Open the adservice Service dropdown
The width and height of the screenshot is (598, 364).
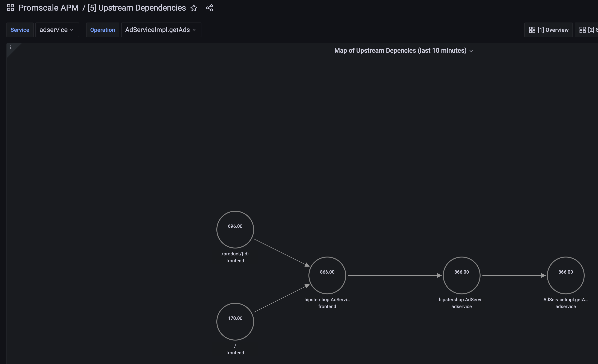(x=57, y=30)
